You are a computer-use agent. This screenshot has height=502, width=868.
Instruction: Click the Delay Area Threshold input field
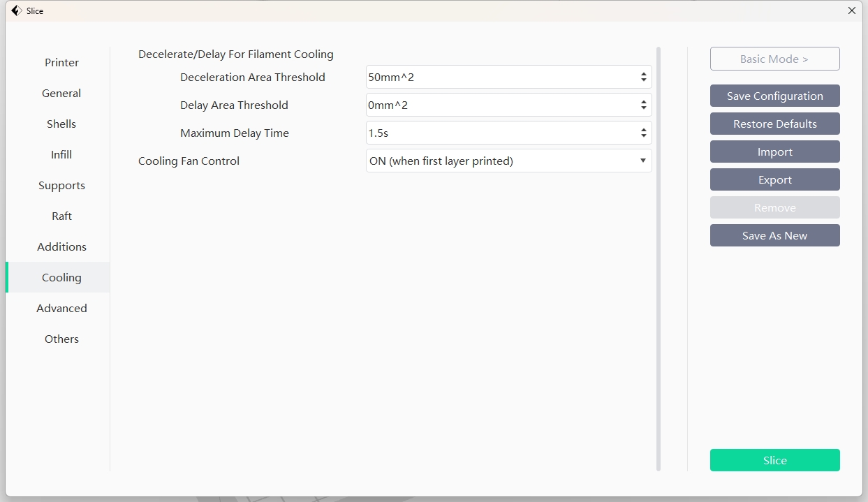coord(499,105)
